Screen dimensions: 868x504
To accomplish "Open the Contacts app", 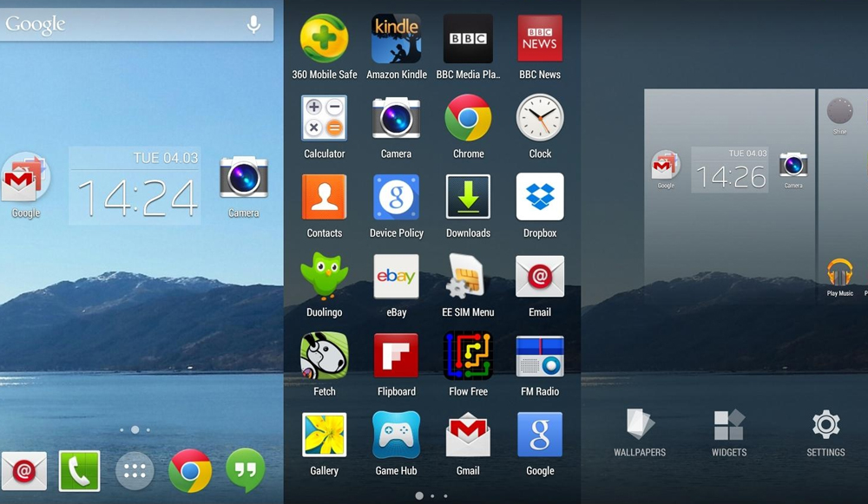I will [325, 197].
